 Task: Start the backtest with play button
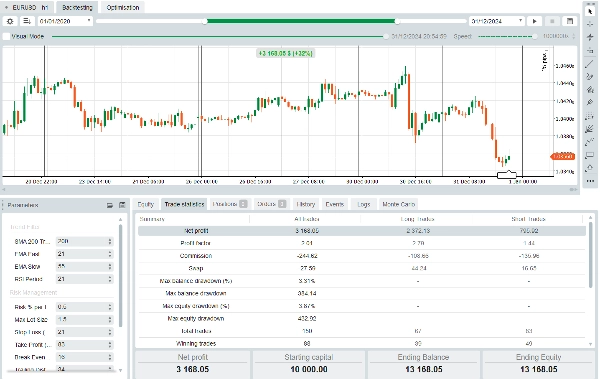coord(535,21)
